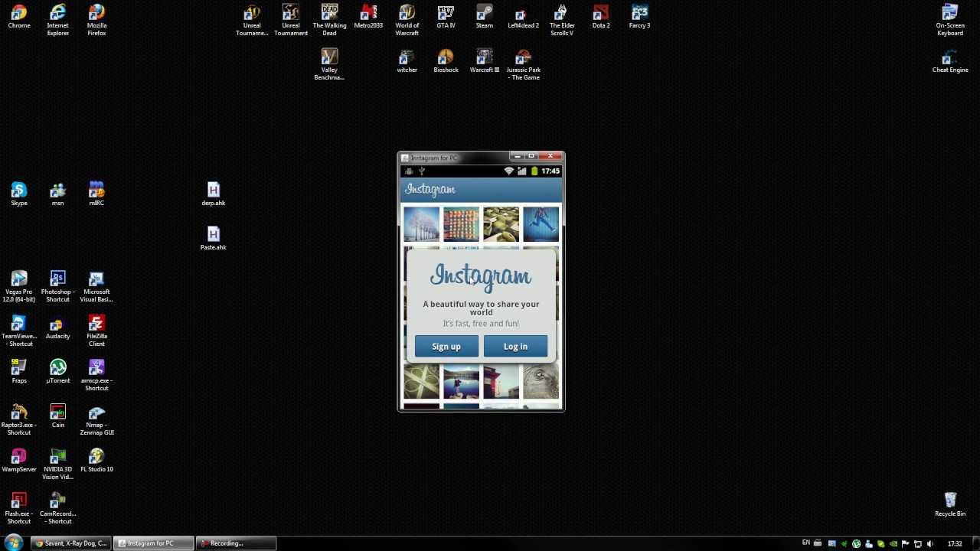
Task: Select the Skype desktop icon
Action: click(19, 194)
